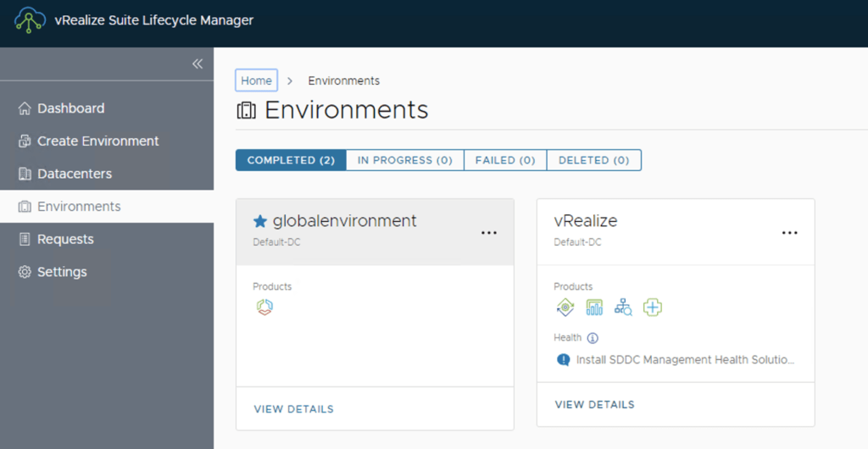Click the vRealize Suite Lifecycle Manager logo
Viewport: 868px width, 449px height.
pos(29,22)
